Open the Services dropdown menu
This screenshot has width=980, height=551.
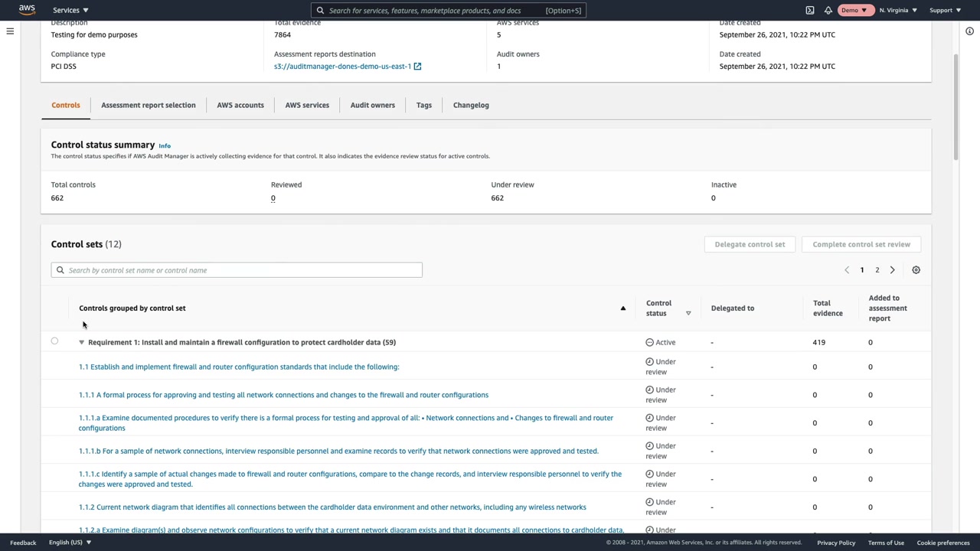[x=70, y=10]
